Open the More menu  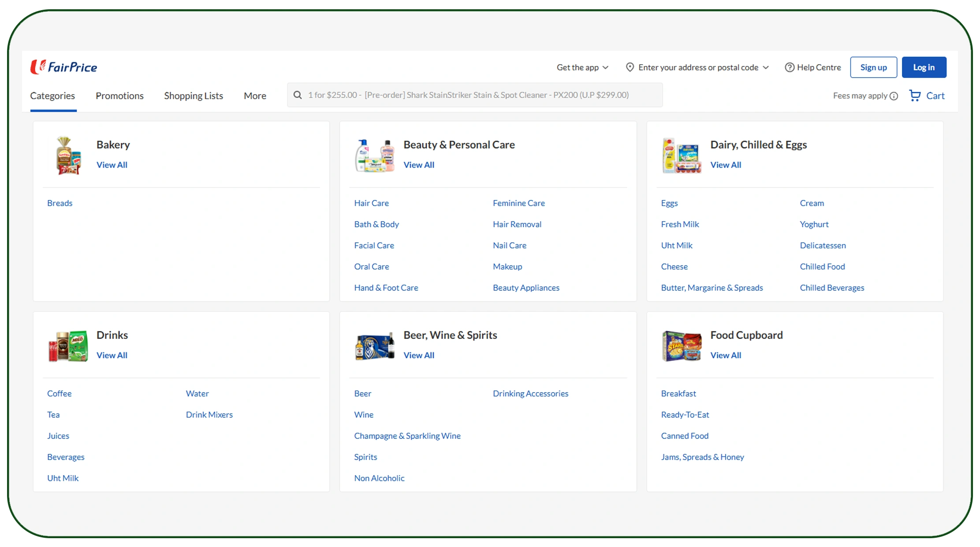click(x=255, y=96)
